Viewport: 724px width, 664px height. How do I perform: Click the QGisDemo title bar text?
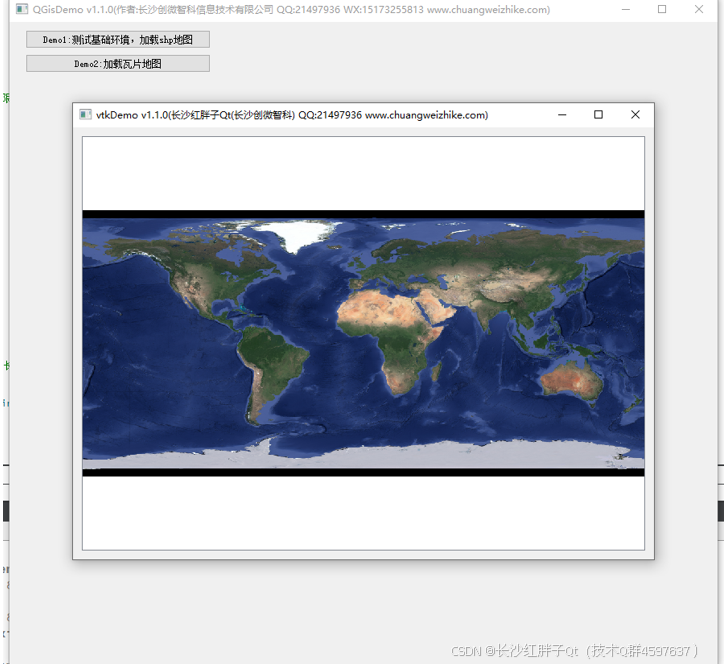(291, 10)
